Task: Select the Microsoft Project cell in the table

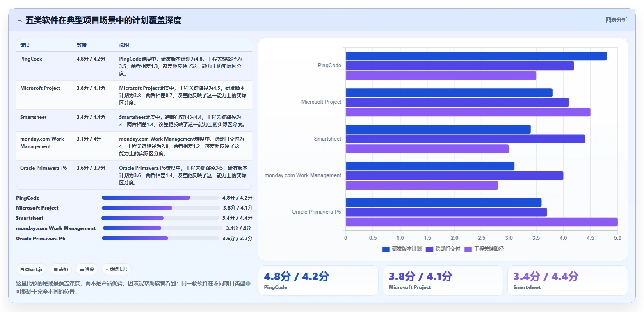Action: [40, 88]
